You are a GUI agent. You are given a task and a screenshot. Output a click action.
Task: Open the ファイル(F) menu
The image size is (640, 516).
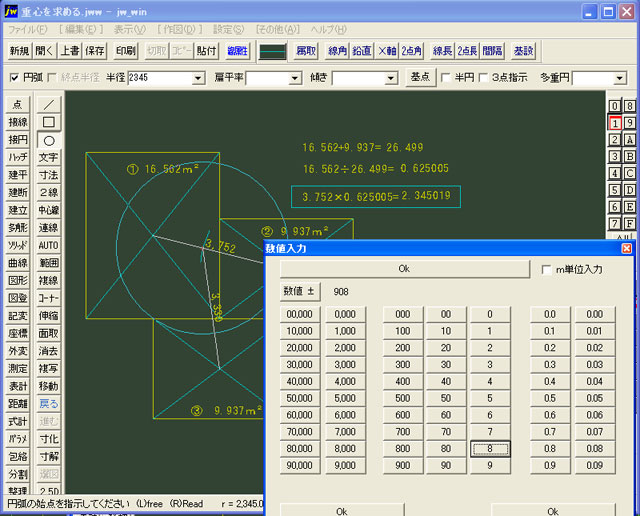[28, 29]
